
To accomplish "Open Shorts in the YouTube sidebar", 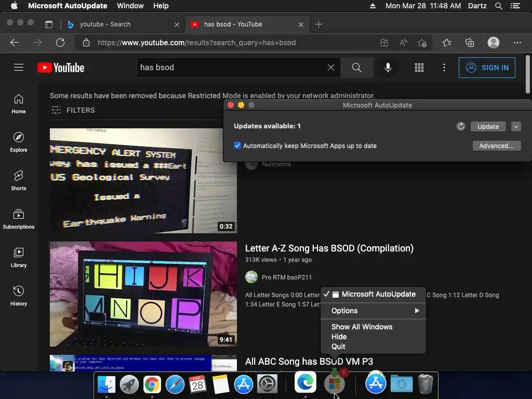I will [19, 181].
